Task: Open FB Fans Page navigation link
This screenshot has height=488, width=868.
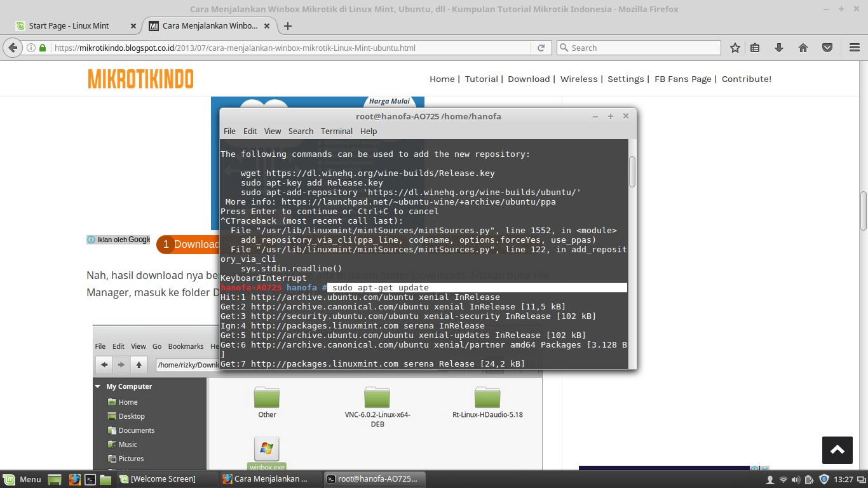Action: 682,79
